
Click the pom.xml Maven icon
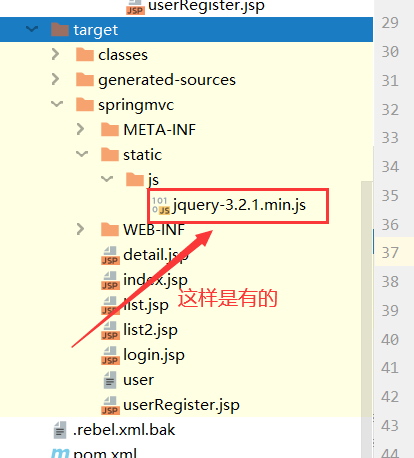tap(60, 453)
